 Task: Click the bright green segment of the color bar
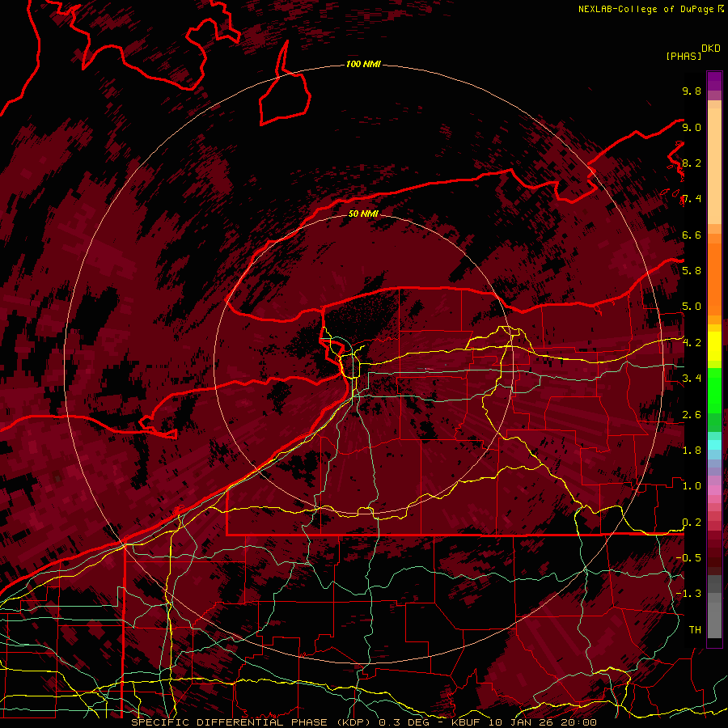[714, 391]
